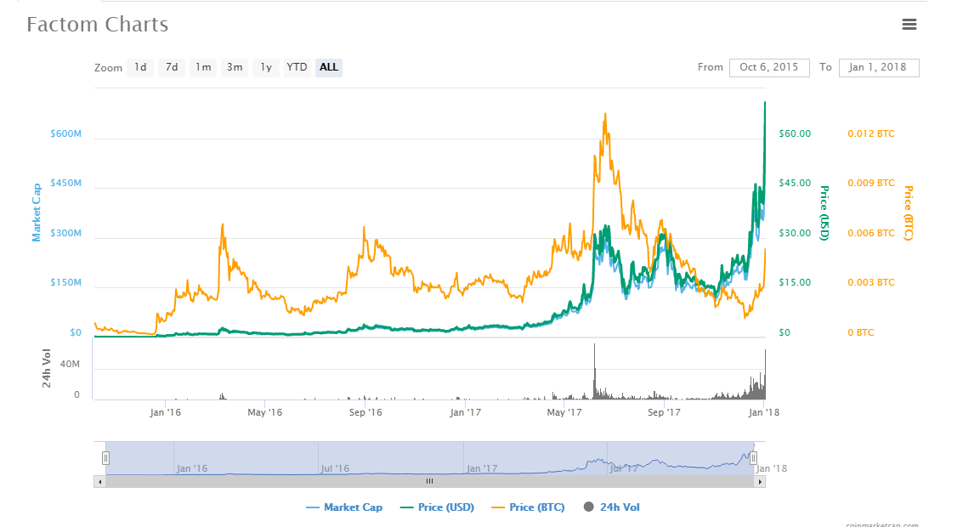This screenshot has height=527, width=980.
Task: Grab the left navigator range handle
Action: pos(105,458)
